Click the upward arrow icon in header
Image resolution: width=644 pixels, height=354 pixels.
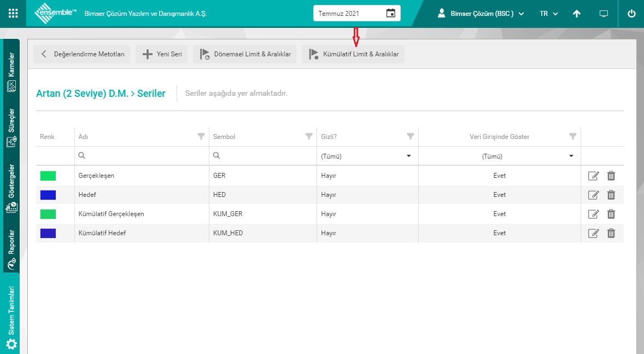(x=576, y=14)
